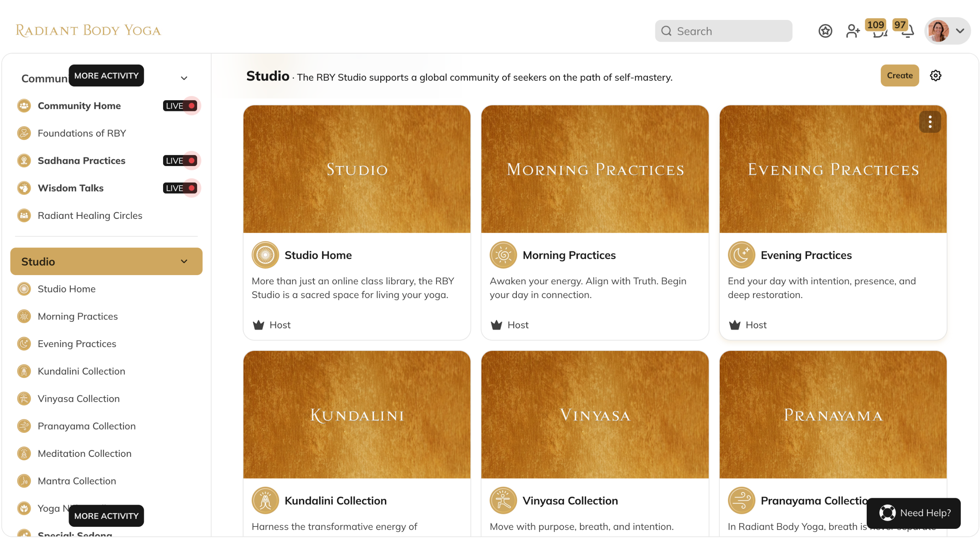Click the Need Help lifebuoy icon
Image resolution: width=980 pixels, height=551 pixels.
tap(887, 513)
